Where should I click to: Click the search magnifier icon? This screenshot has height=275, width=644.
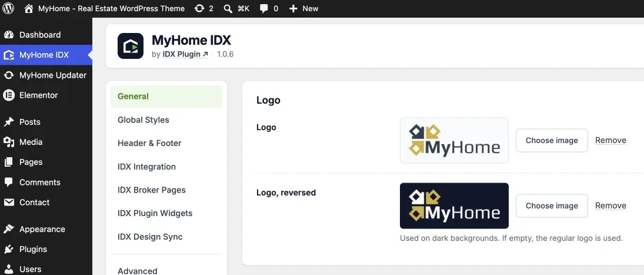[228, 8]
